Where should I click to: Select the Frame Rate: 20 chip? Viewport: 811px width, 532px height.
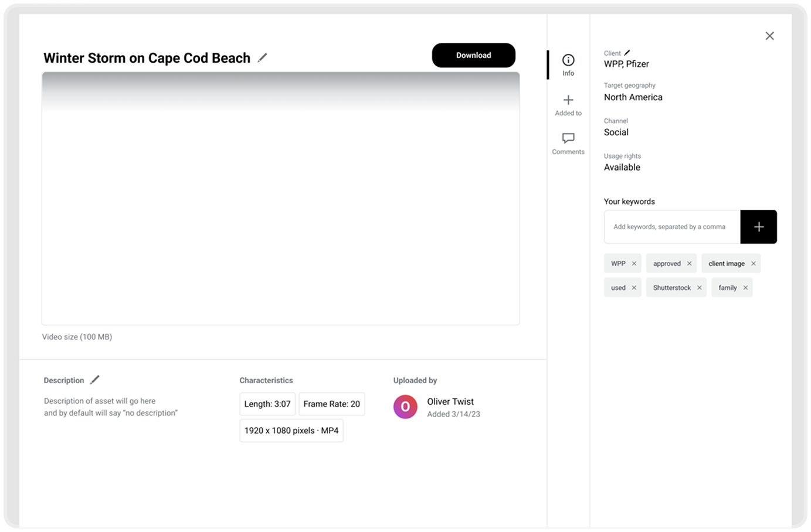tap(331, 404)
